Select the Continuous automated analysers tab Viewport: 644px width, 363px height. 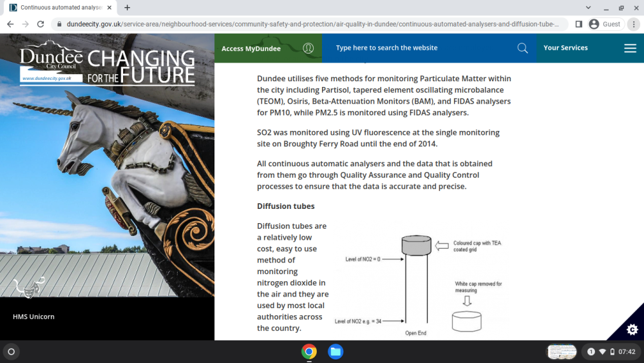61,7
